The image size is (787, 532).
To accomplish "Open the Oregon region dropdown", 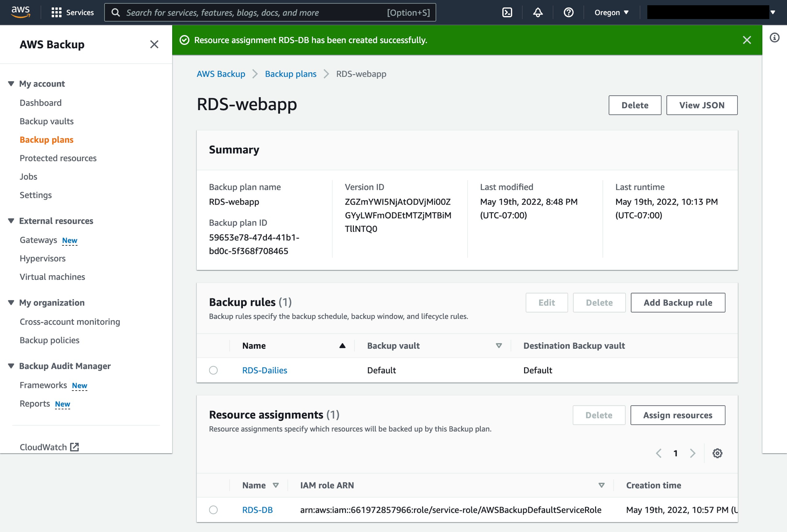I will coord(612,12).
